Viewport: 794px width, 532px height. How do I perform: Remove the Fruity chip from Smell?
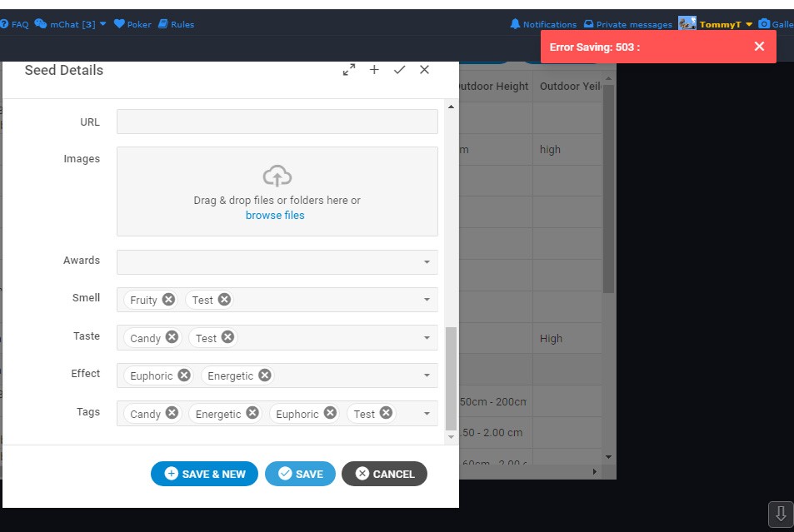[x=169, y=300]
